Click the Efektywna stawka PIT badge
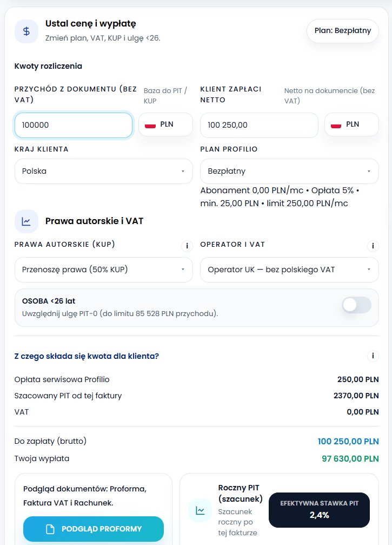Image resolution: width=392 pixels, height=545 pixels. click(319, 510)
